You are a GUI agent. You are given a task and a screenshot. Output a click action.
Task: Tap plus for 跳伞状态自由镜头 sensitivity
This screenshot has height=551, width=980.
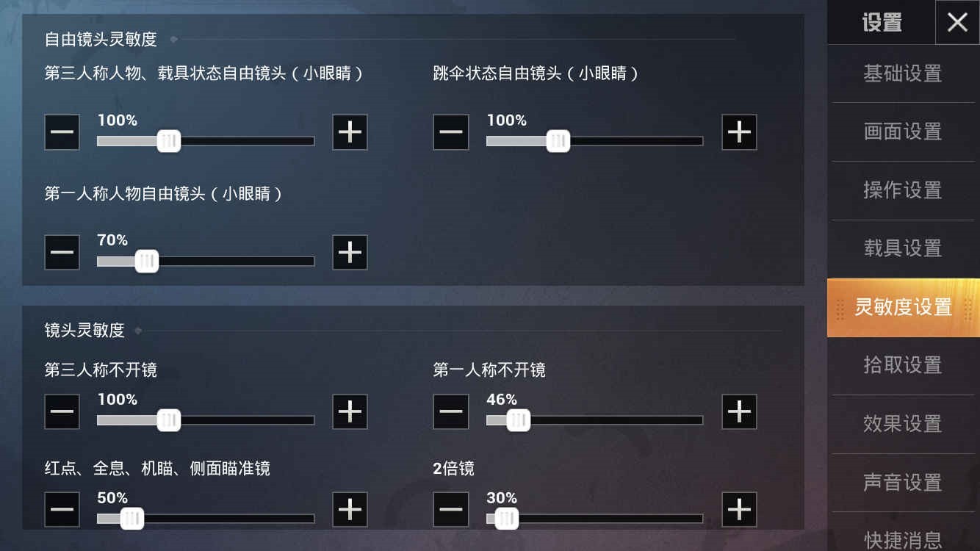click(739, 132)
